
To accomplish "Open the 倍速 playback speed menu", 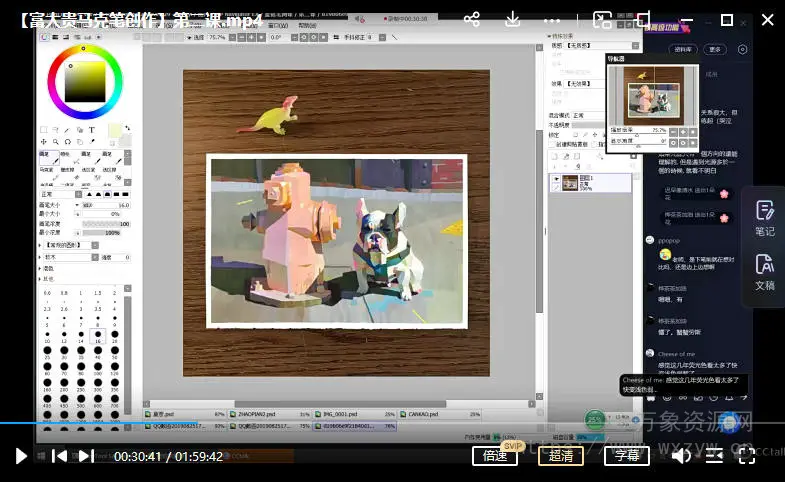I will tap(495, 456).
